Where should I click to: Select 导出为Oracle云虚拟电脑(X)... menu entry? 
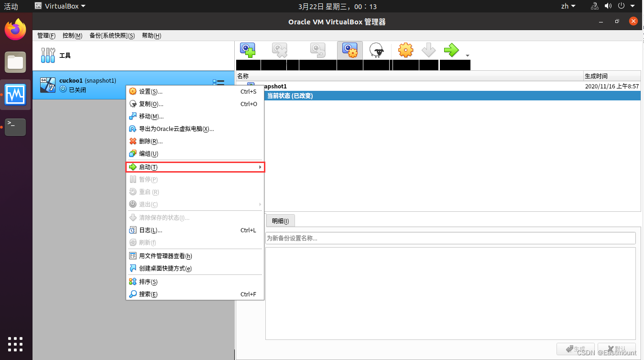(195, 129)
